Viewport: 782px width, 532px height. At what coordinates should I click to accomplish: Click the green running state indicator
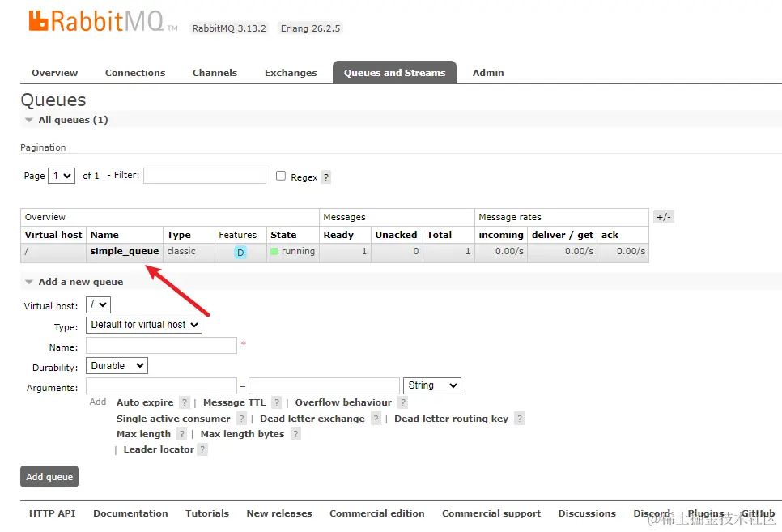(274, 252)
